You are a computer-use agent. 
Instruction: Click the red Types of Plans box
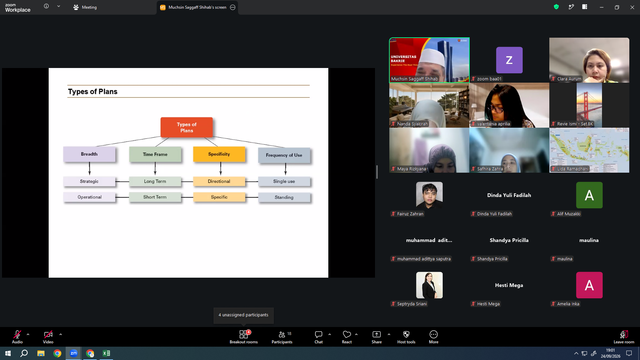point(187,127)
